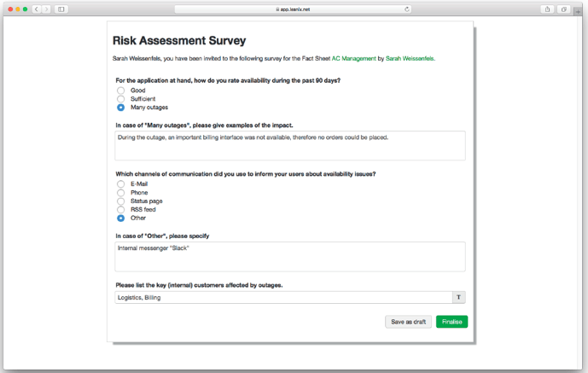Select the RSS feed option

coord(120,210)
